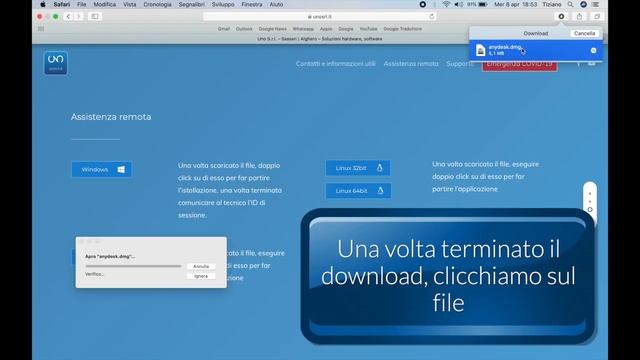Click the Uno logo on the website
The height and width of the screenshot is (360, 640).
(x=56, y=63)
